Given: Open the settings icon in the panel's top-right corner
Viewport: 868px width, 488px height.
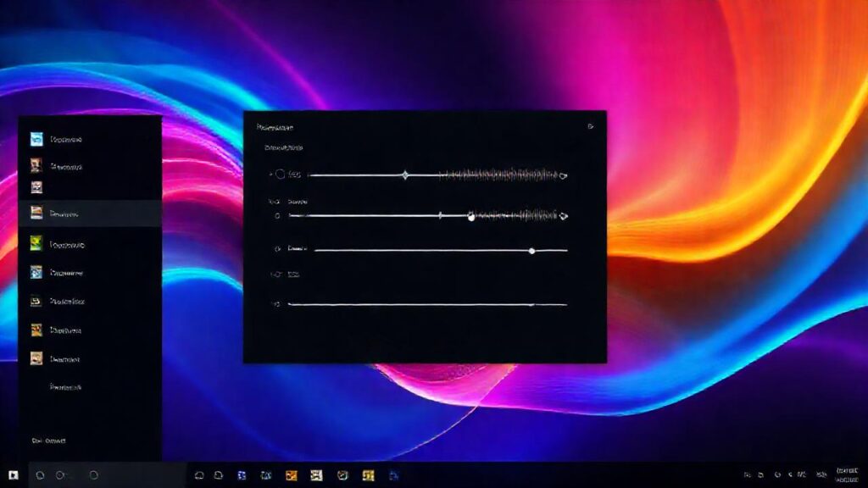Looking at the screenshot, I should pyautogui.click(x=591, y=127).
